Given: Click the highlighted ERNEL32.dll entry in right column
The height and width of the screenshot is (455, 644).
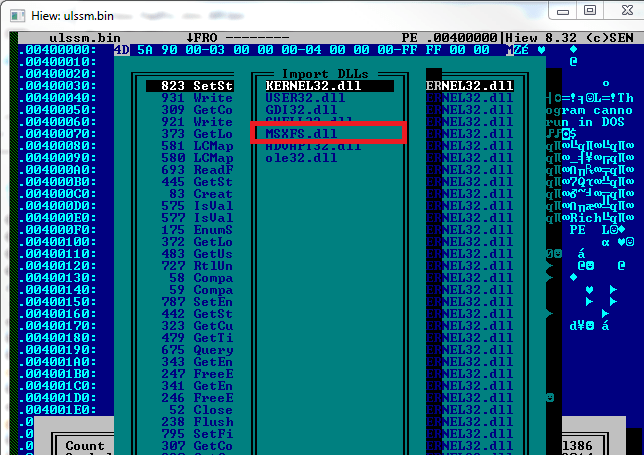Looking at the screenshot, I should pos(469,86).
